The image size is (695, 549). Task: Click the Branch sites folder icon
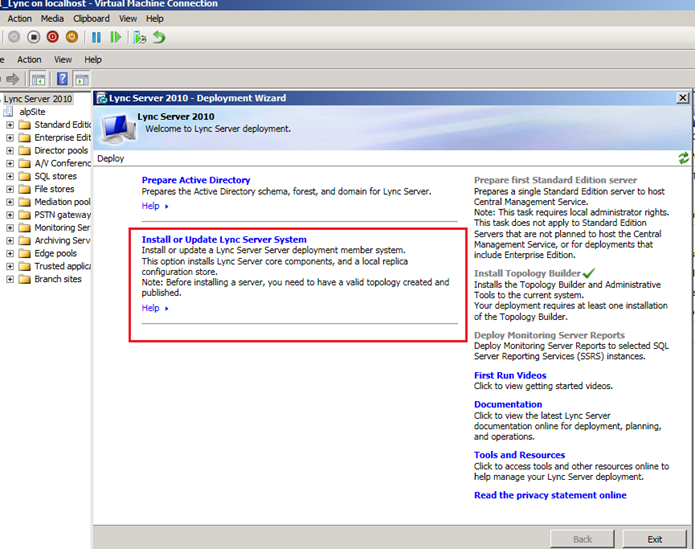point(24,279)
